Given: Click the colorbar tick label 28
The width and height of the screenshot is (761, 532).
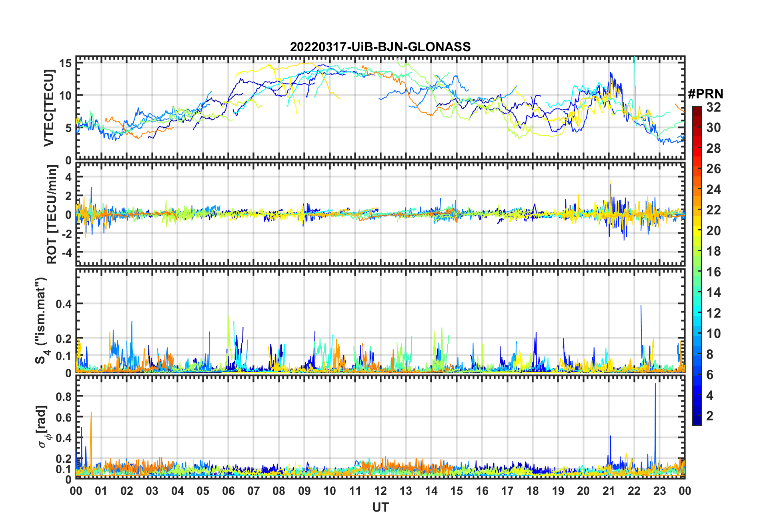Looking at the screenshot, I should (x=713, y=148).
